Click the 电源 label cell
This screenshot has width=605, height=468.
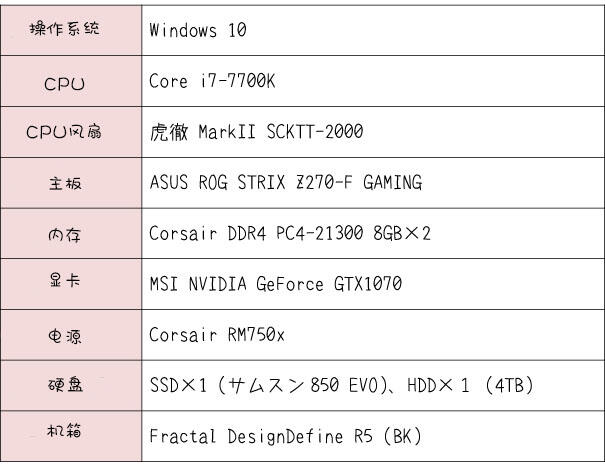(71, 335)
